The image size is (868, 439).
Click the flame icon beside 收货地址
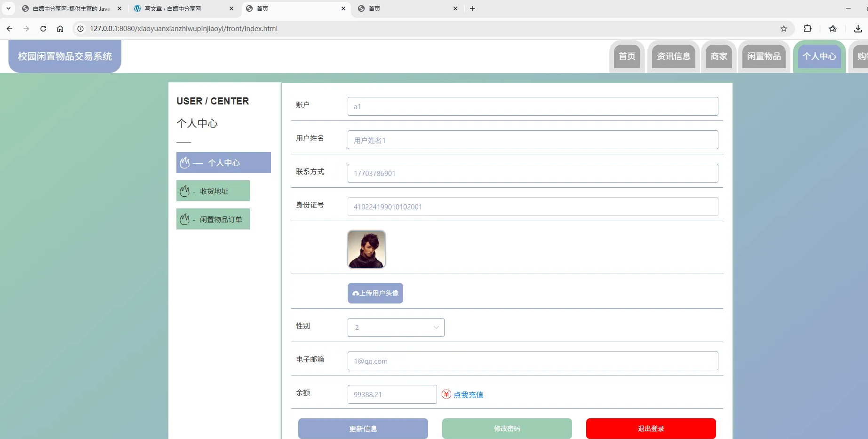(x=185, y=191)
